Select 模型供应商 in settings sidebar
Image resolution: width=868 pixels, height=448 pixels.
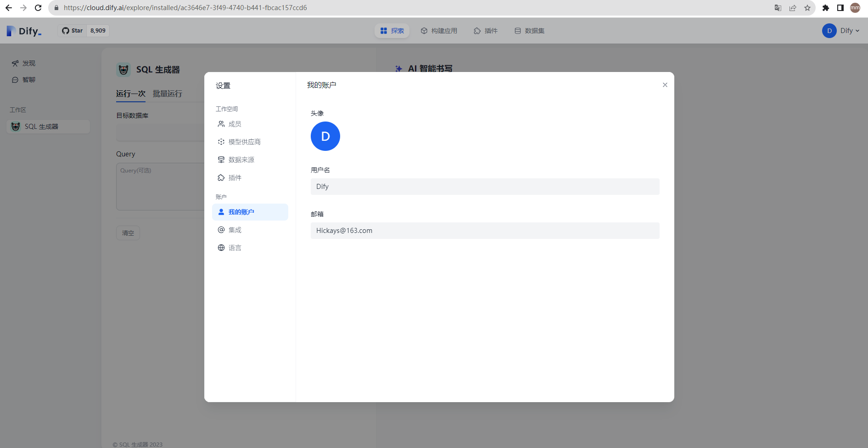pyautogui.click(x=250, y=142)
